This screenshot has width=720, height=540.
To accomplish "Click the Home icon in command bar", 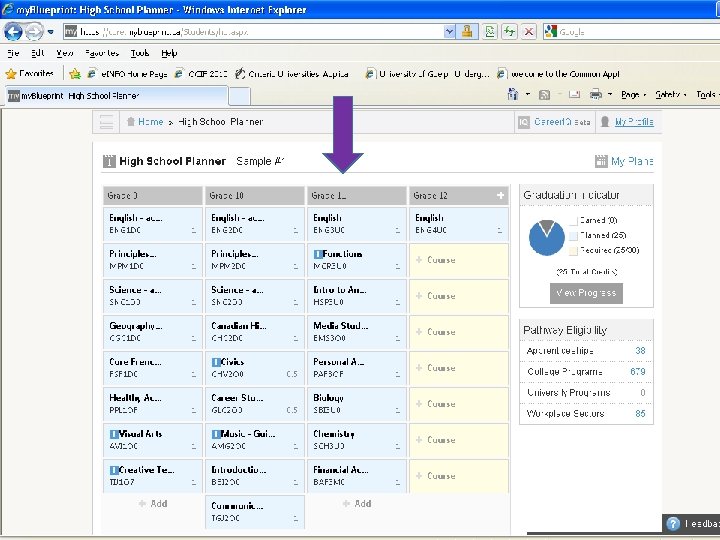I will click(x=513, y=95).
